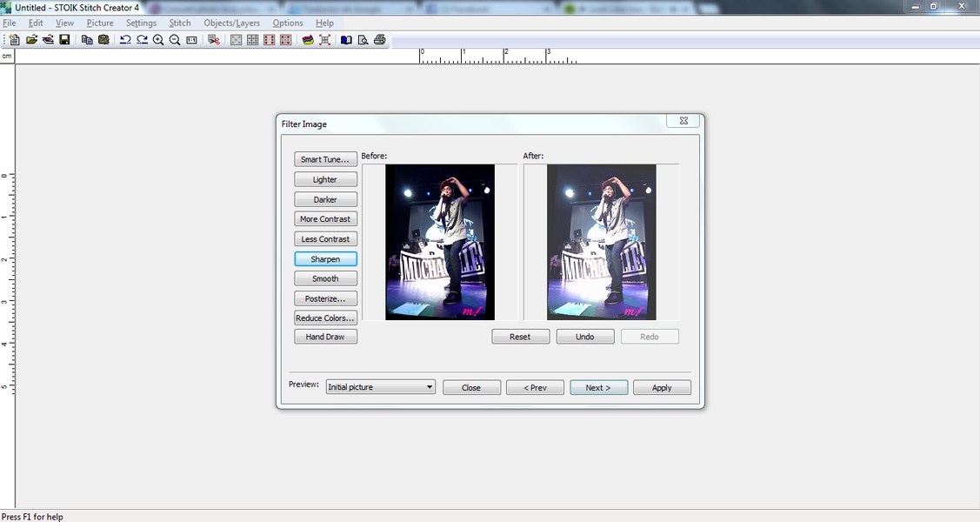Reset the filtered image
Screen dimensions: 980x522
coord(520,337)
